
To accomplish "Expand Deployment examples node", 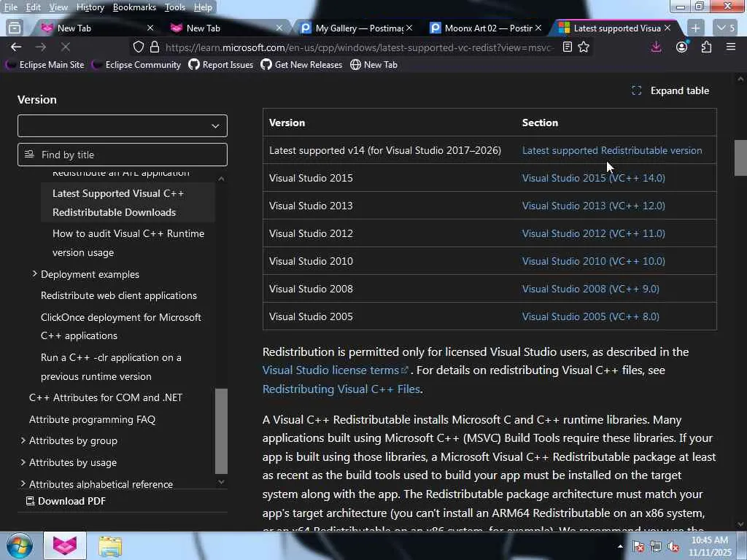I will coord(34,274).
